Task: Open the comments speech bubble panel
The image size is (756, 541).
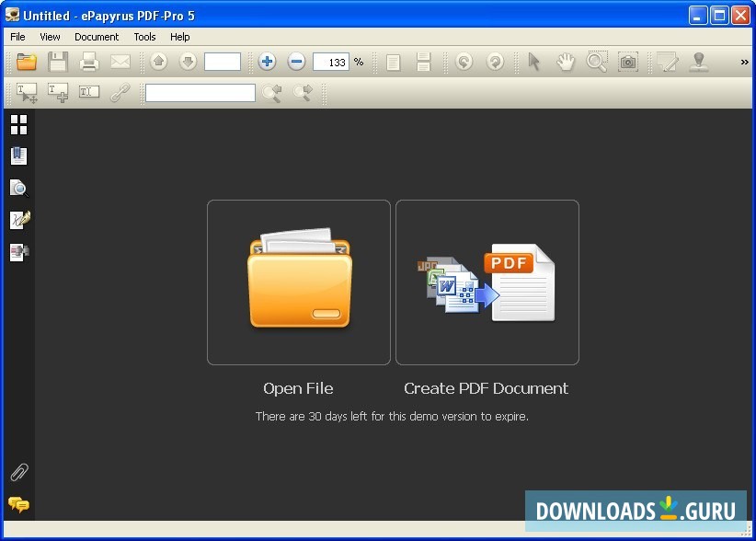Action: [18, 505]
